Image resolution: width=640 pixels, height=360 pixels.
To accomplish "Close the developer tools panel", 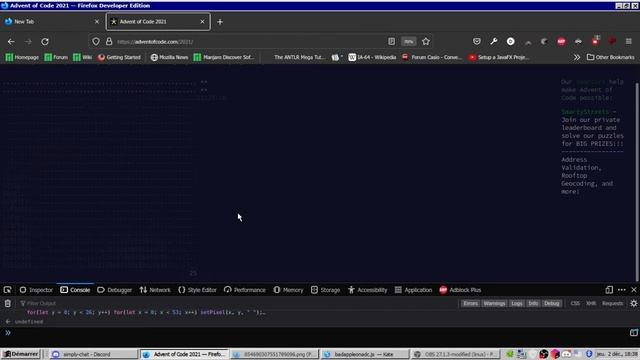I will click(634, 290).
